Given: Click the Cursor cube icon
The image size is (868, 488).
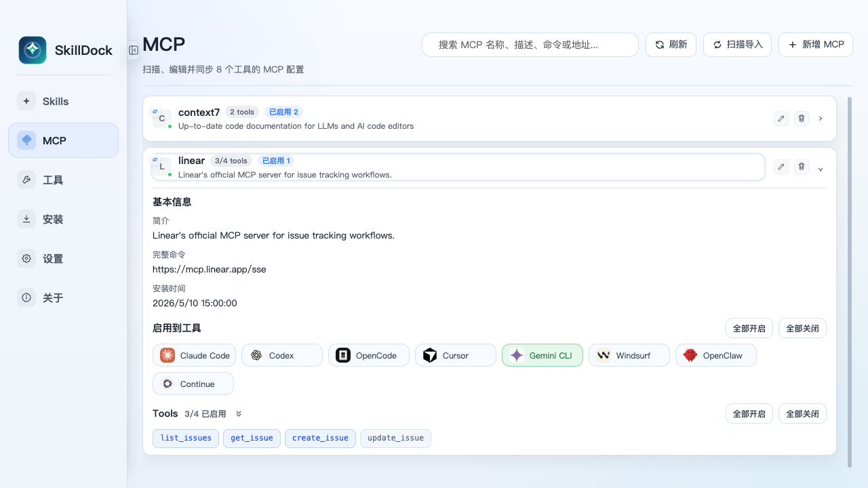Looking at the screenshot, I should [x=430, y=355].
